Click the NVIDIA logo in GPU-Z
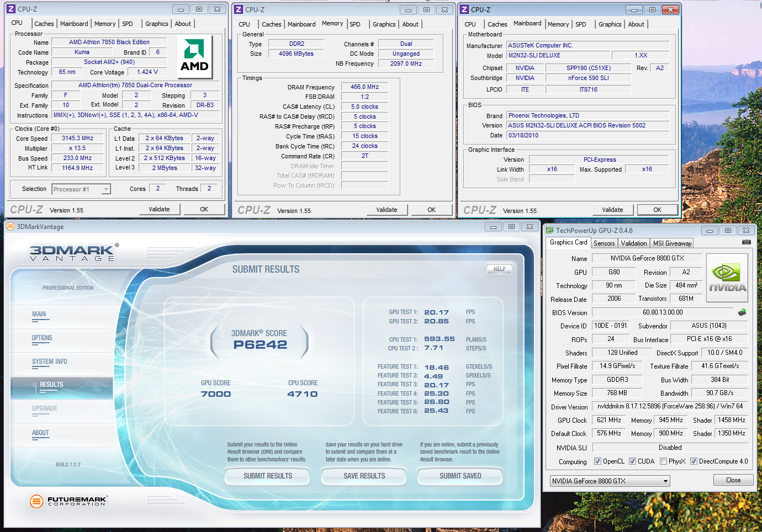The height and width of the screenshot is (532, 762). (727, 278)
